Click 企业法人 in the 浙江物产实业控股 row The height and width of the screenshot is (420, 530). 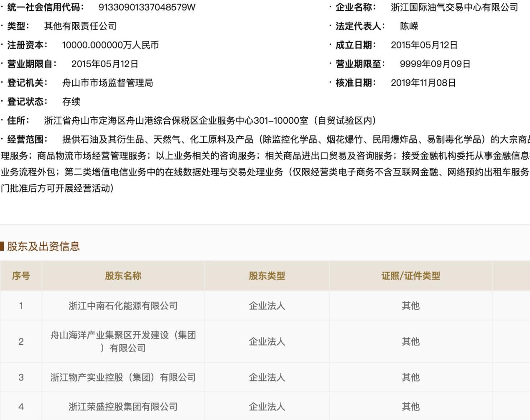[267, 377]
